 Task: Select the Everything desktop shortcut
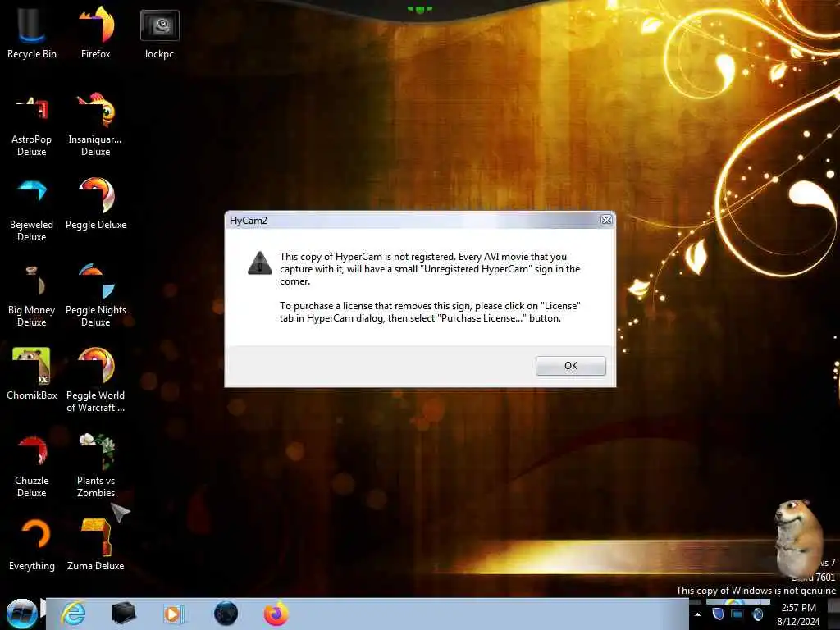[32, 546]
